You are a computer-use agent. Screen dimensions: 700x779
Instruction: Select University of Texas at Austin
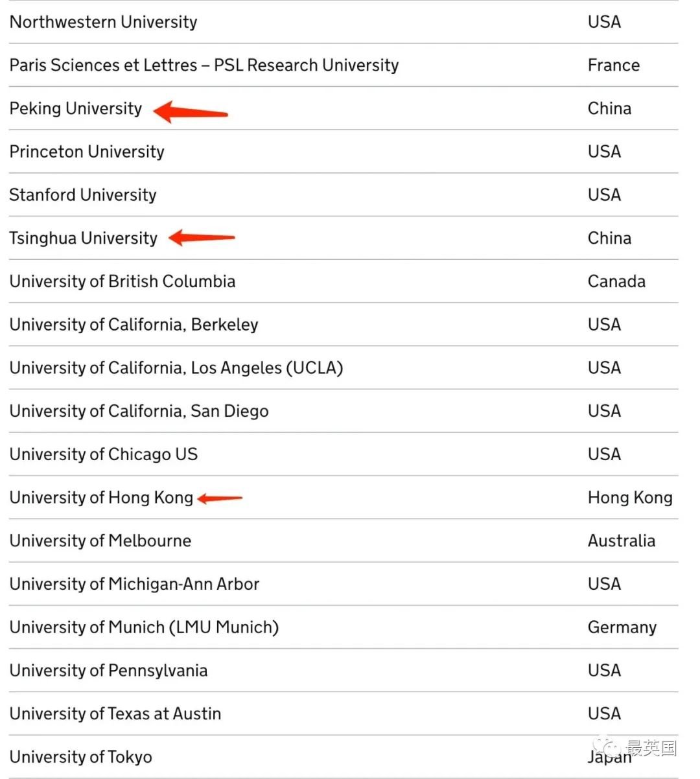[115, 714]
